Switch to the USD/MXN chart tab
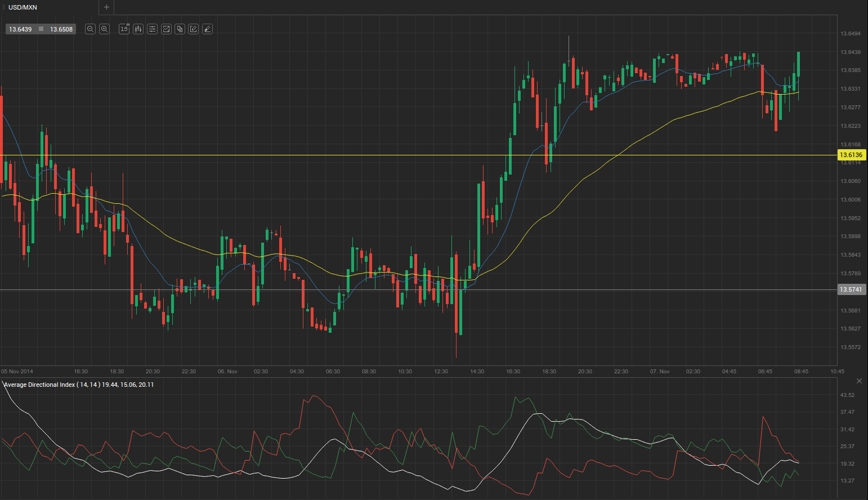The width and height of the screenshot is (868, 500). tap(23, 7)
